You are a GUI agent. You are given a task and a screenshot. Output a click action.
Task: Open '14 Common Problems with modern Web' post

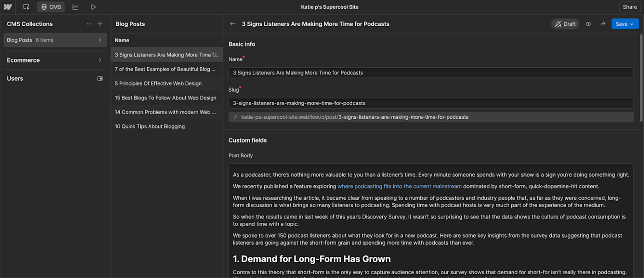pyautogui.click(x=167, y=112)
